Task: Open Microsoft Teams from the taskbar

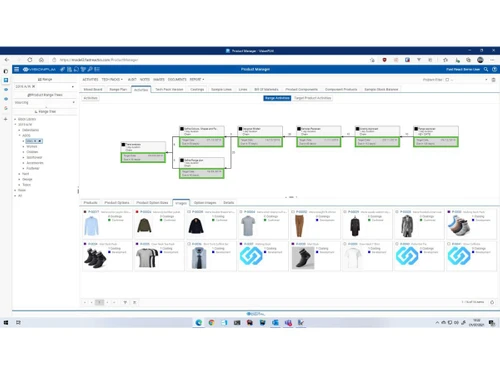Action: click(288, 322)
